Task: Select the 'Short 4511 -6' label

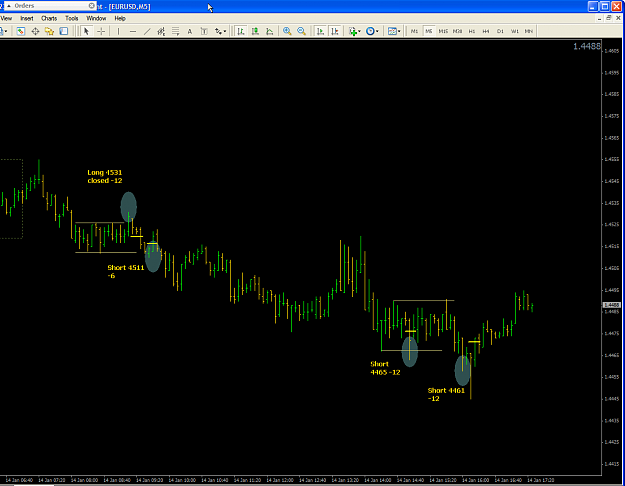Action: pyautogui.click(x=126, y=272)
